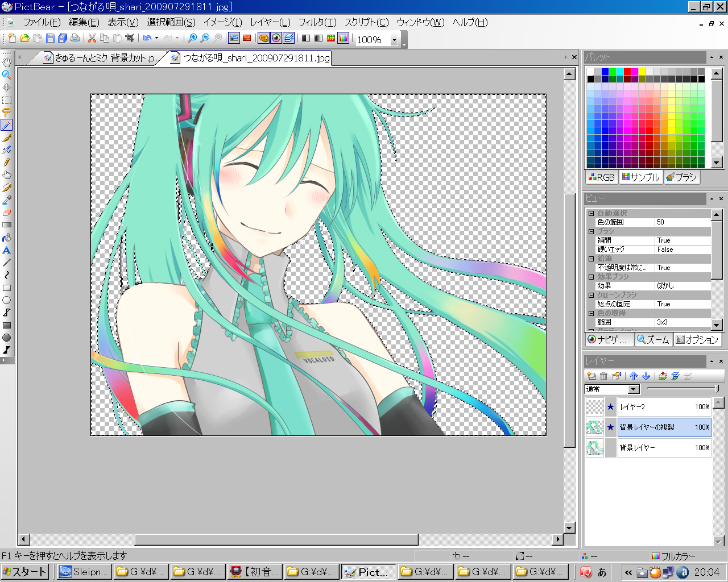Toggle the landscape picture toolbar button
The width and height of the screenshot is (728, 582).
point(234,39)
